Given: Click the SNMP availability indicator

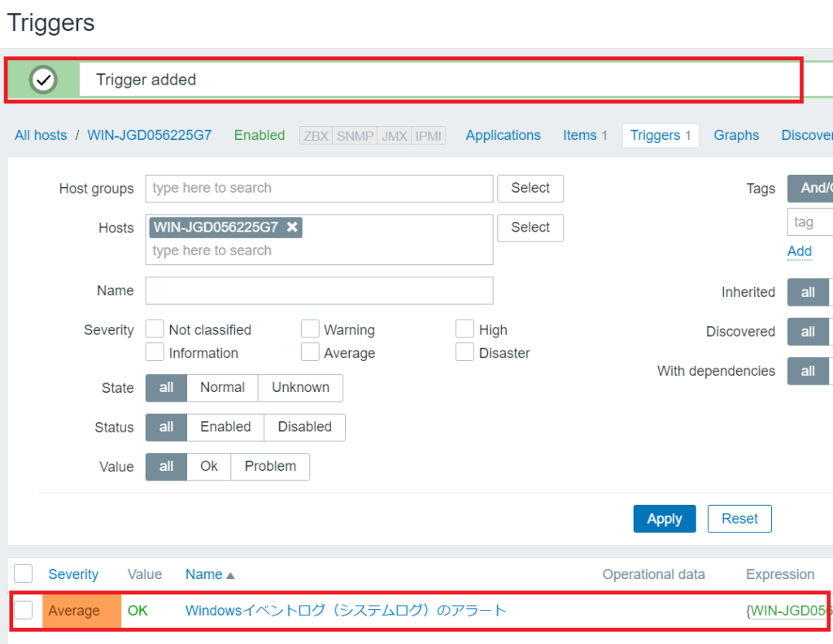Looking at the screenshot, I should click(x=355, y=136).
